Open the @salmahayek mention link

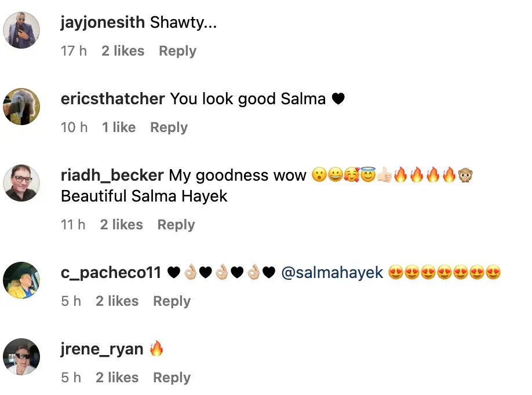(332, 273)
